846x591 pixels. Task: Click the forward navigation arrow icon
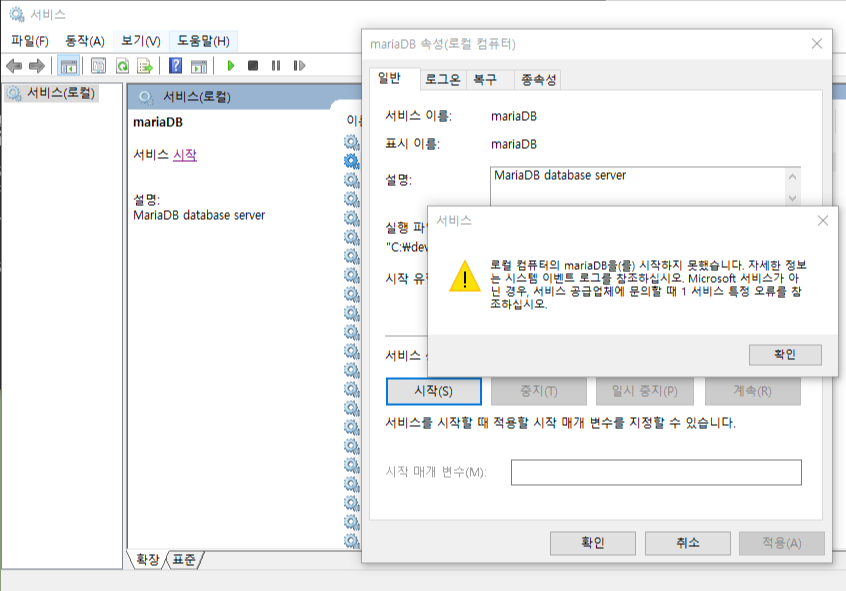[36, 65]
